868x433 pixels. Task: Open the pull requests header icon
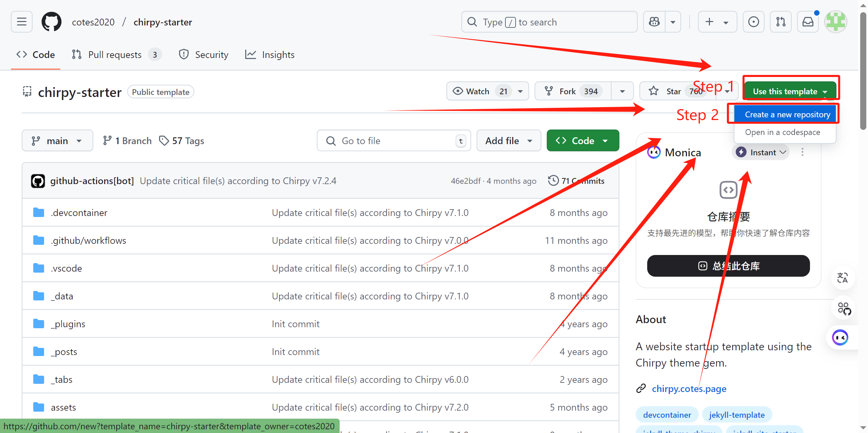[x=780, y=22]
